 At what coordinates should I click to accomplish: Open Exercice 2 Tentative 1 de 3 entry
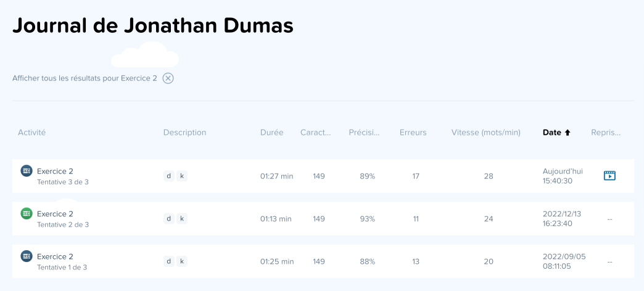55,256
